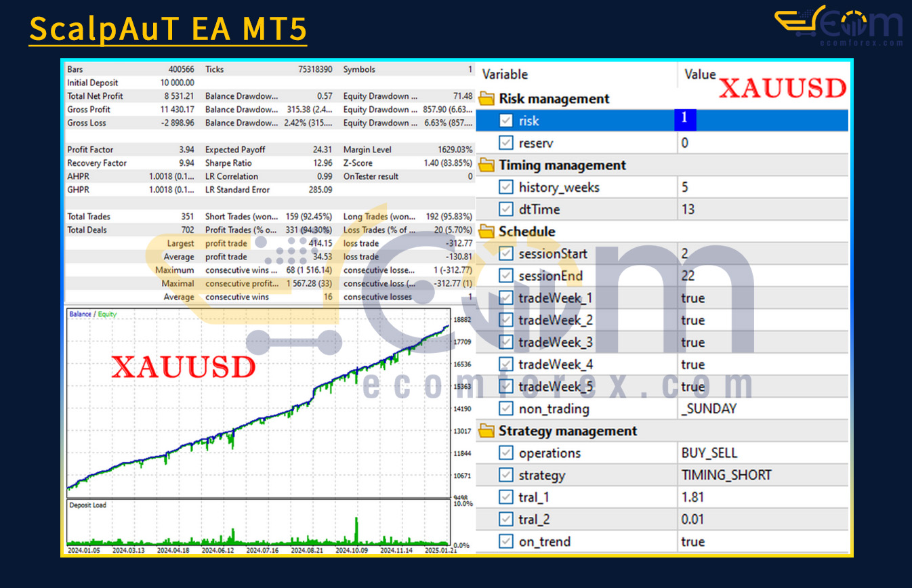
Task: Click the 2024.10.09 date axis label
Action: 351,551
